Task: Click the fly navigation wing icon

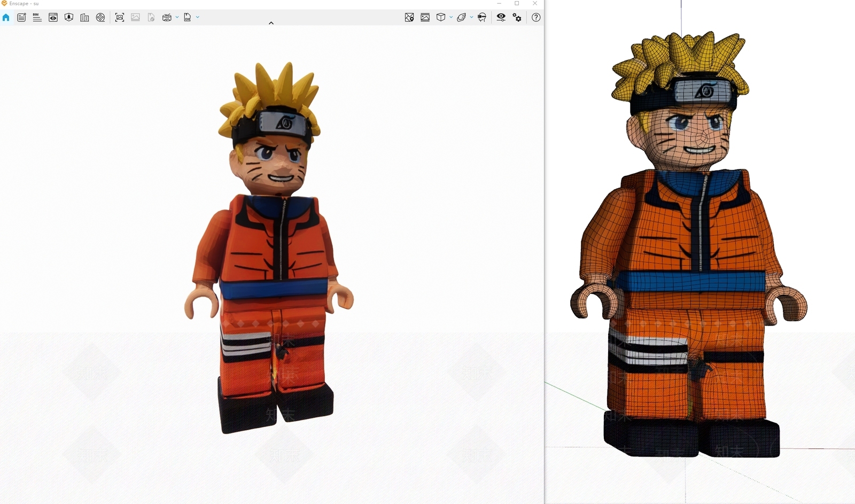Action: 462,18
